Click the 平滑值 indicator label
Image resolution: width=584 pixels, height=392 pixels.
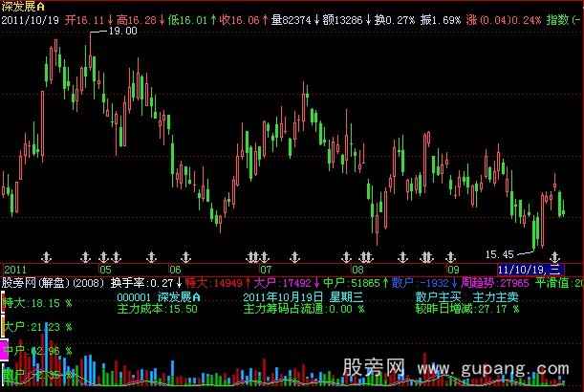coord(552,283)
